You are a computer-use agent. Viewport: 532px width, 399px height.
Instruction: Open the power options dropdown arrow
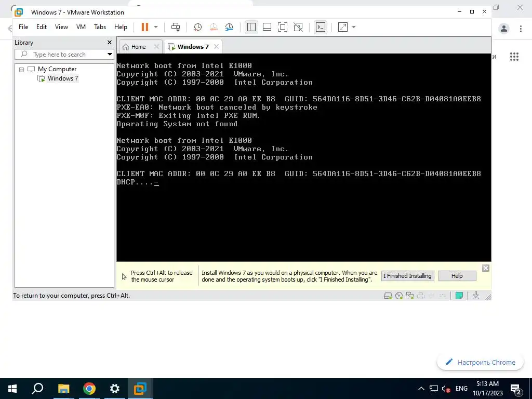156,27
